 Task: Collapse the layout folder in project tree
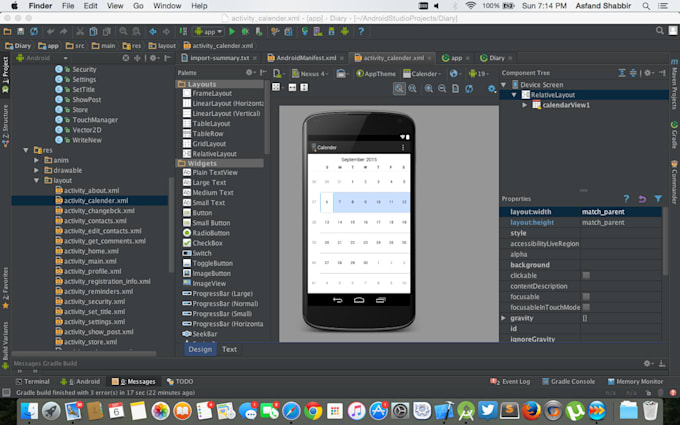coord(36,180)
